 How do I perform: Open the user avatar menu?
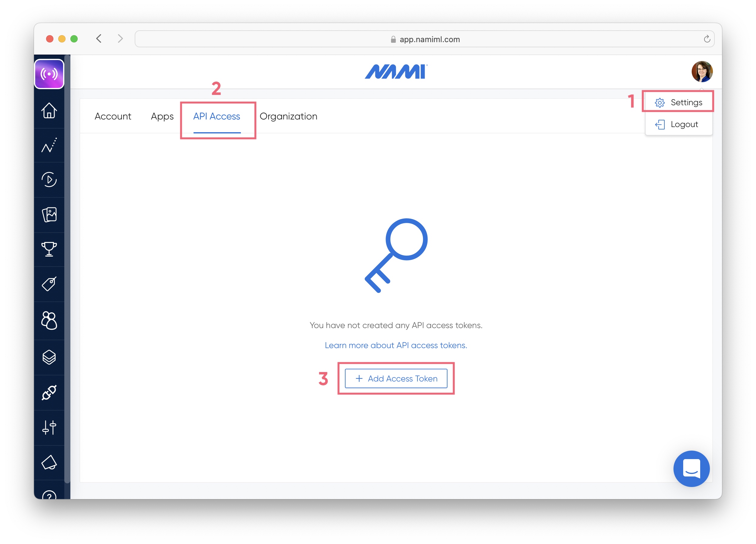click(x=702, y=71)
